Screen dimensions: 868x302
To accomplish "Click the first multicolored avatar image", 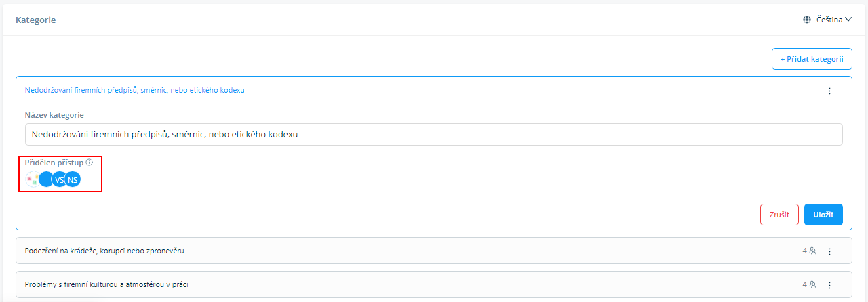I will 32,179.
